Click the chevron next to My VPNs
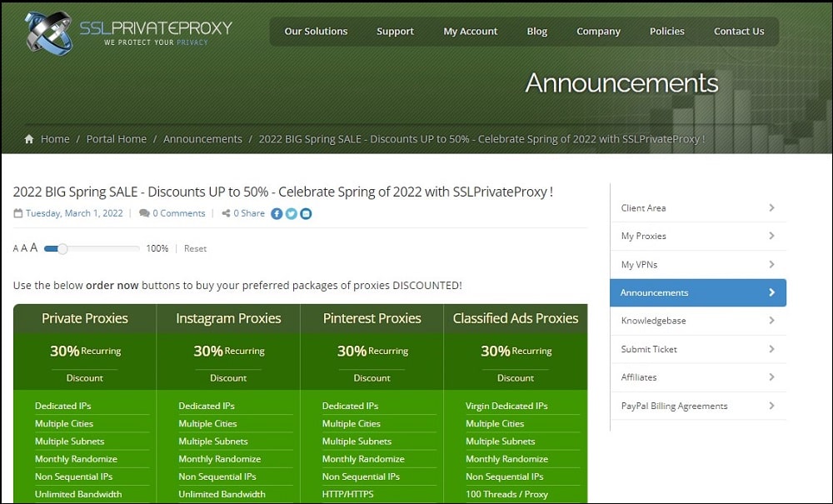The image size is (833, 504). pos(772,264)
